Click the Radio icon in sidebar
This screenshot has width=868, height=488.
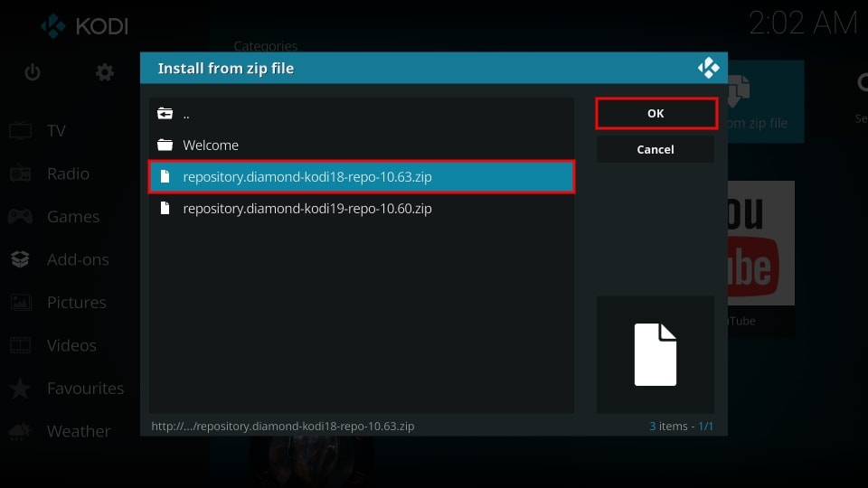click(x=21, y=174)
